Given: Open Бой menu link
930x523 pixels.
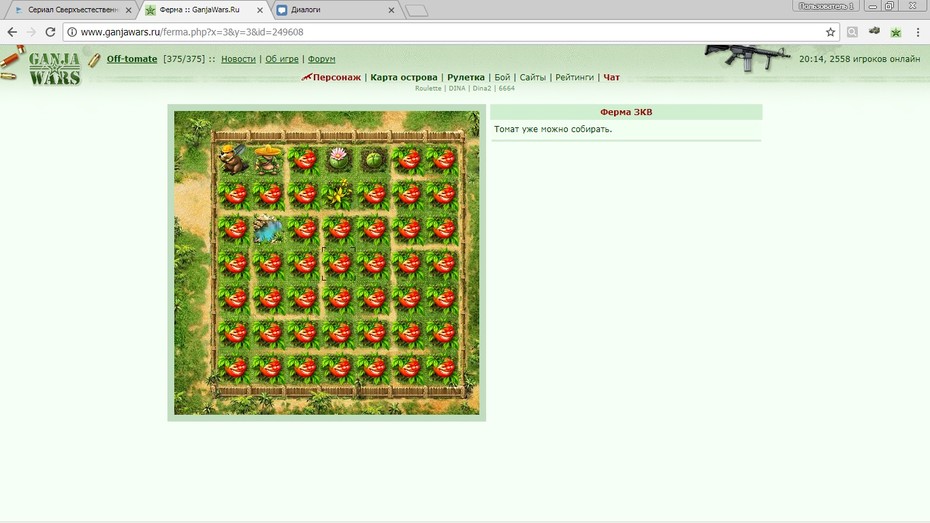Looking at the screenshot, I should [x=502, y=77].
